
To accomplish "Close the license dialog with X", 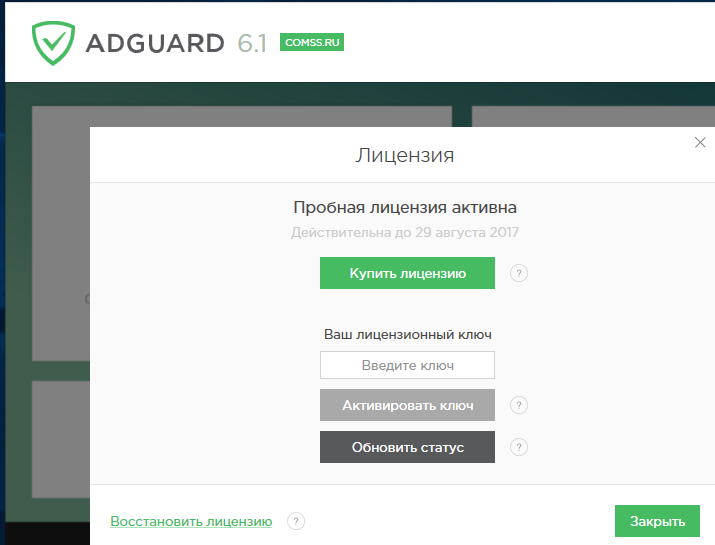I will (700, 142).
